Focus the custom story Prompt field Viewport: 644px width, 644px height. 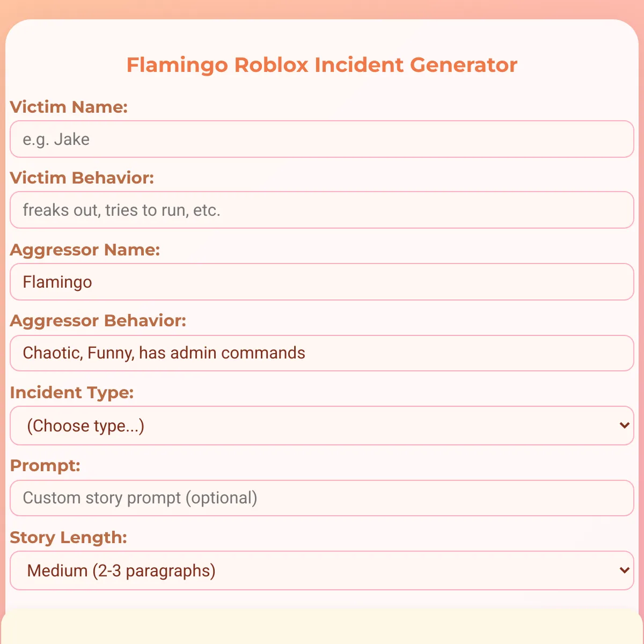point(322,498)
